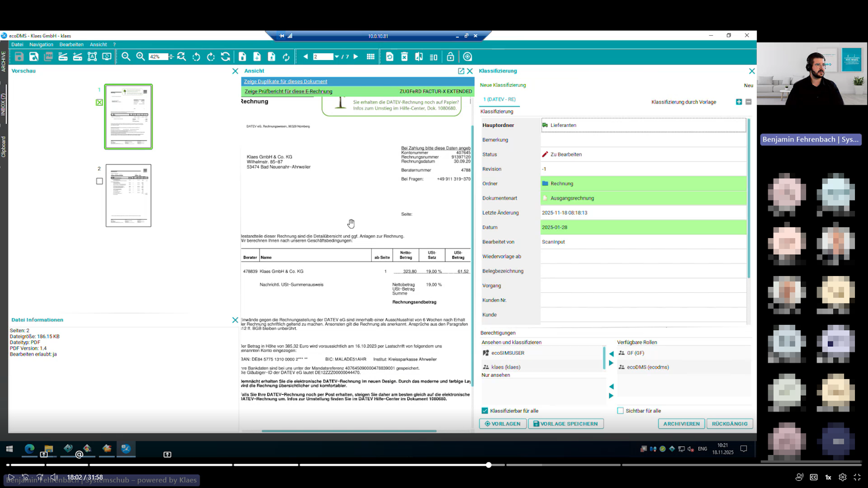Open the Bearbeiten menu
The image size is (868, 488).
click(72, 44)
